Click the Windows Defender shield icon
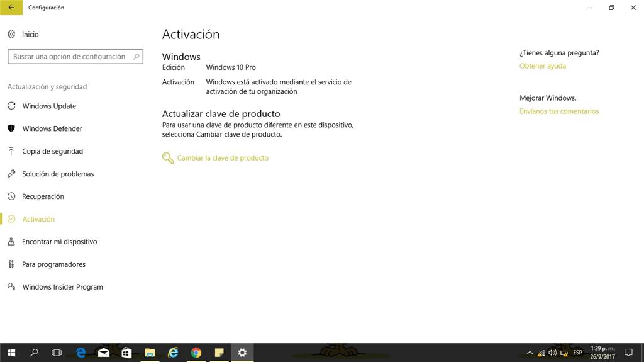The height and width of the screenshot is (362, 644). 11,128
